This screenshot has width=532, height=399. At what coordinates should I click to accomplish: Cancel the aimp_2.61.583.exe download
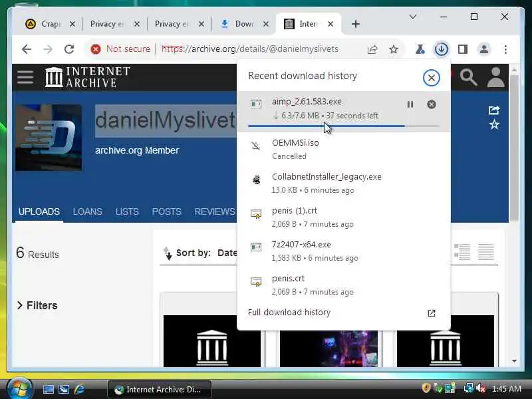coord(432,104)
